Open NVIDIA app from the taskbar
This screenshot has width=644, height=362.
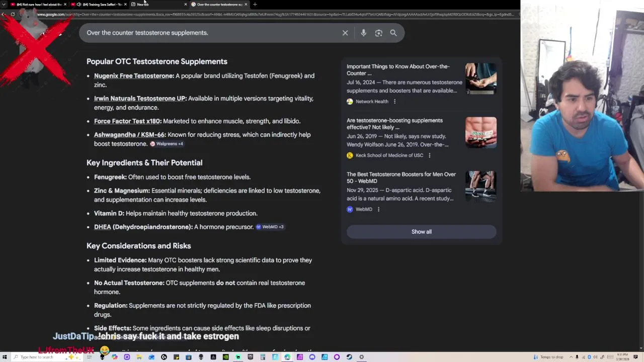click(x=225, y=357)
